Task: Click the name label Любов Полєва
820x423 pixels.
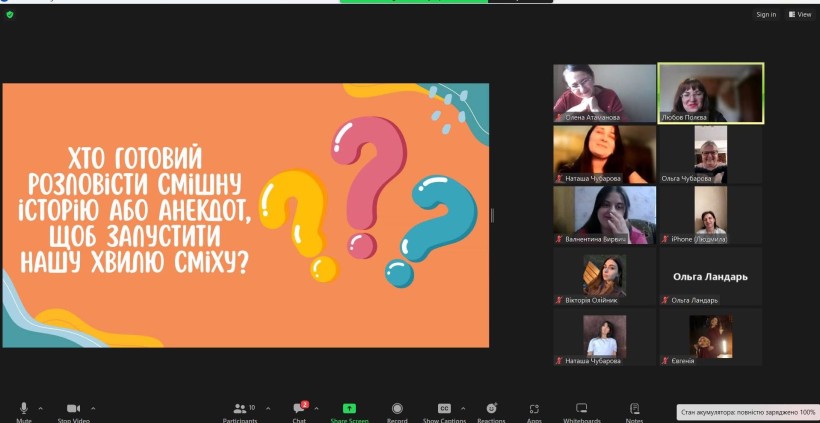Action: (684, 118)
